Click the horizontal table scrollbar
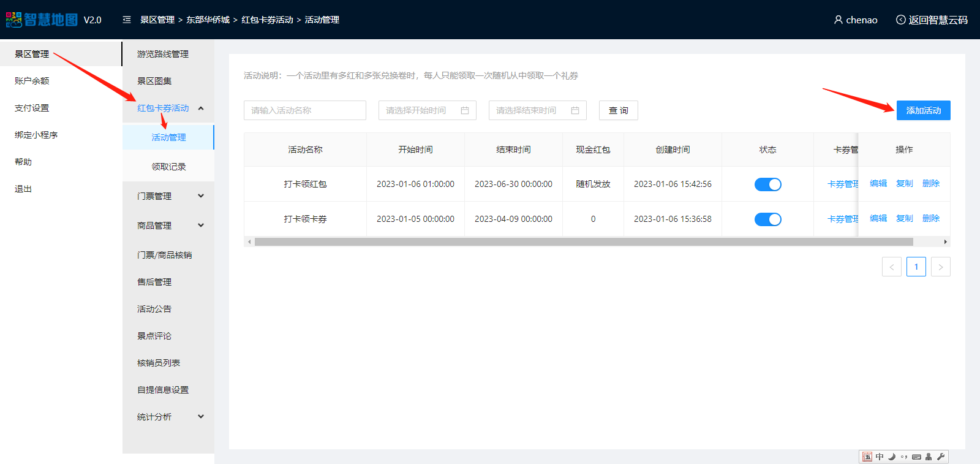This screenshot has height=464, width=980. (x=583, y=242)
